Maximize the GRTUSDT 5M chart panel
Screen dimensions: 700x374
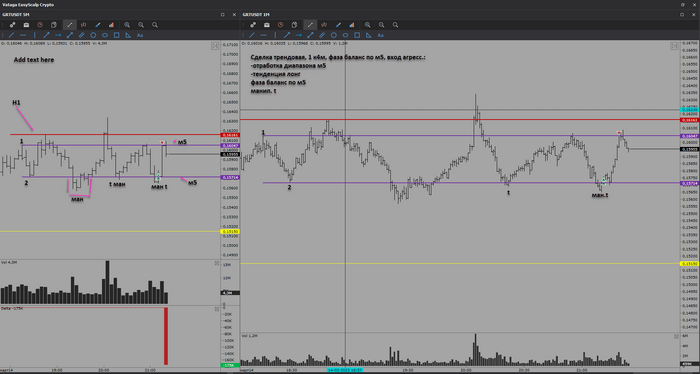coord(222,15)
